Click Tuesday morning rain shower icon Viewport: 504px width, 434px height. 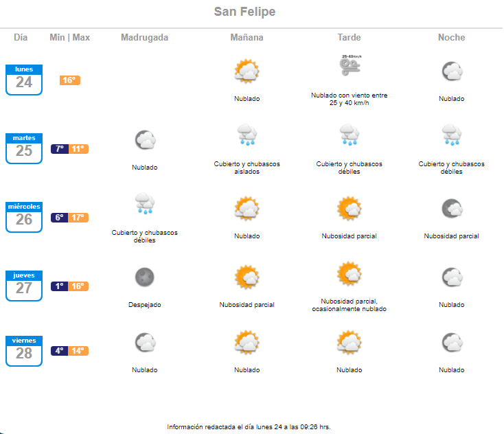pos(247,135)
